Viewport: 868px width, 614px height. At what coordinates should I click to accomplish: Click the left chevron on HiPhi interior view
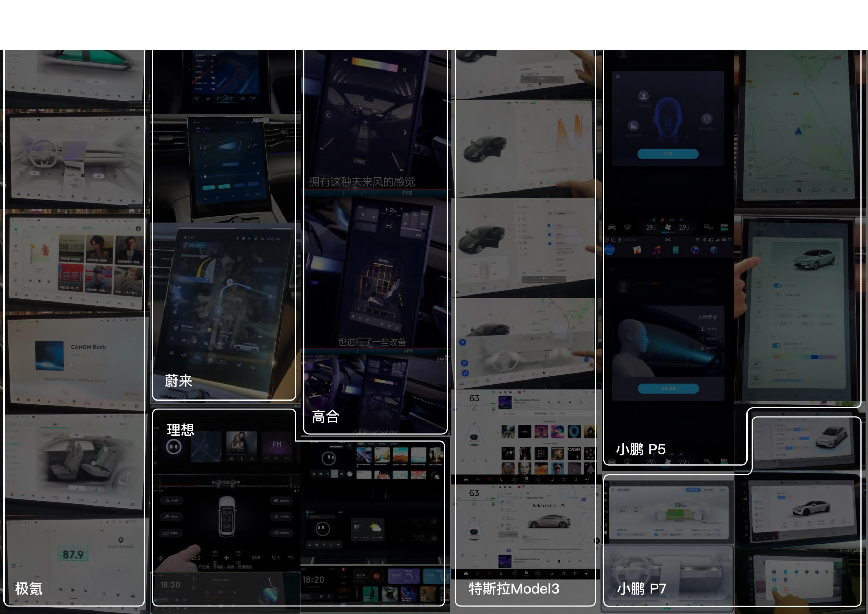pyautogui.click(x=328, y=114)
